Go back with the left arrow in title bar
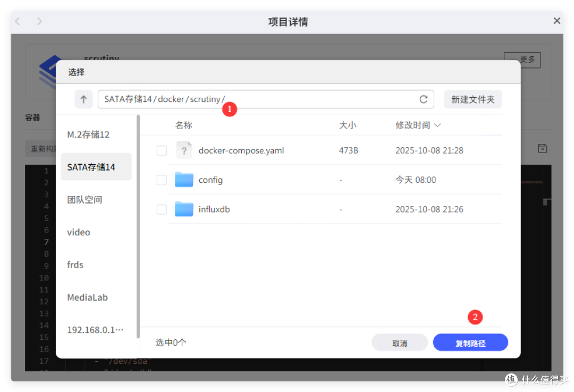Image resolution: width=574 pixels, height=392 pixels. [18, 21]
